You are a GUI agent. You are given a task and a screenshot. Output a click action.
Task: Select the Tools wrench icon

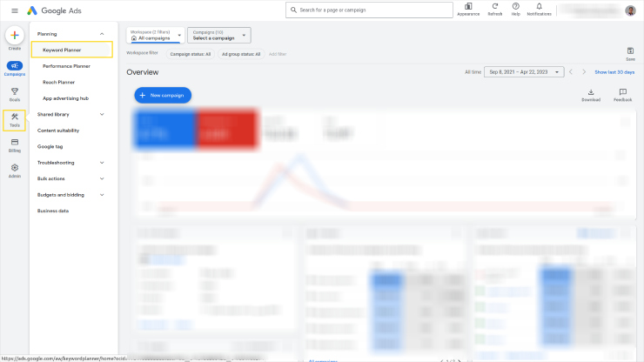tap(15, 119)
